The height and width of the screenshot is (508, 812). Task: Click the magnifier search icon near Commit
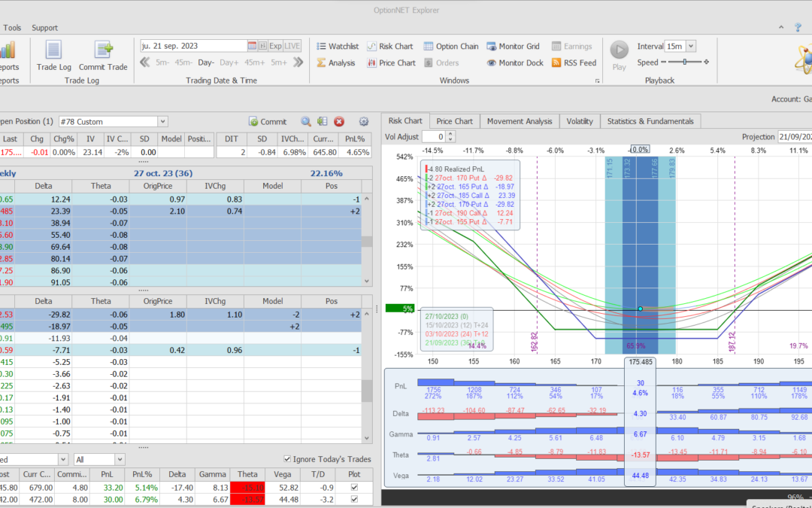[306, 121]
